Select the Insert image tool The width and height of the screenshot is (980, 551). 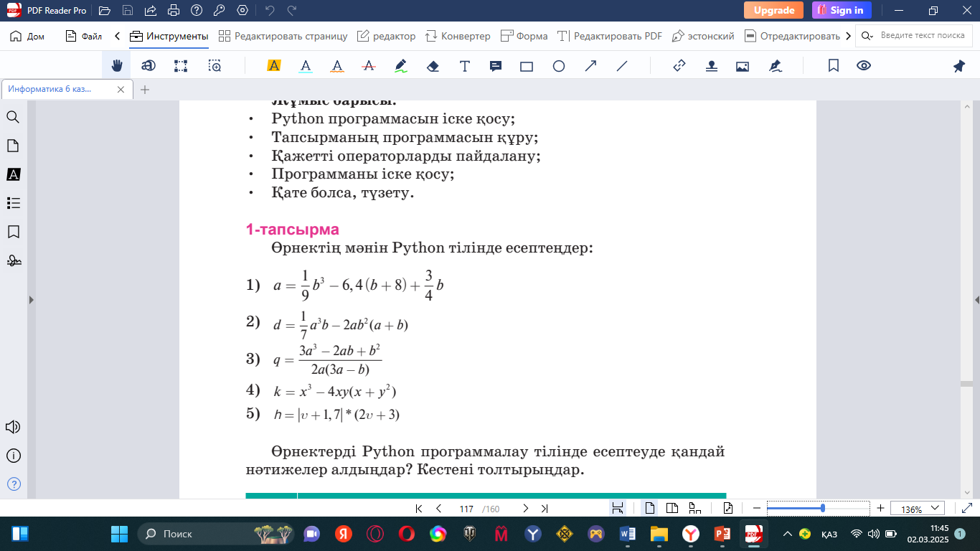tap(743, 66)
